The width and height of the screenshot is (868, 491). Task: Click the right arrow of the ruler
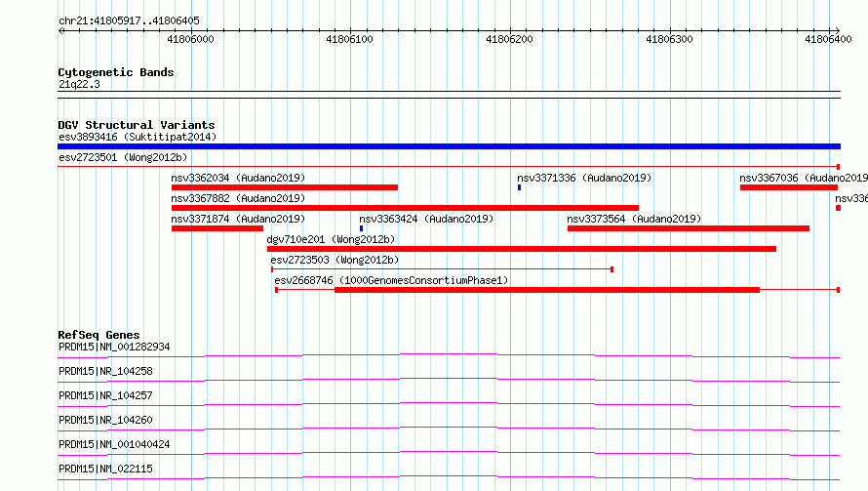pos(837,30)
